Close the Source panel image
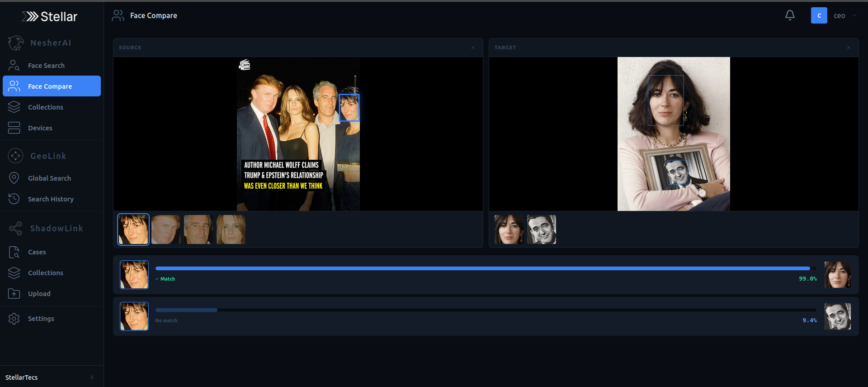The height and width of the screenshot is (387, 868). tap(473, 48)
